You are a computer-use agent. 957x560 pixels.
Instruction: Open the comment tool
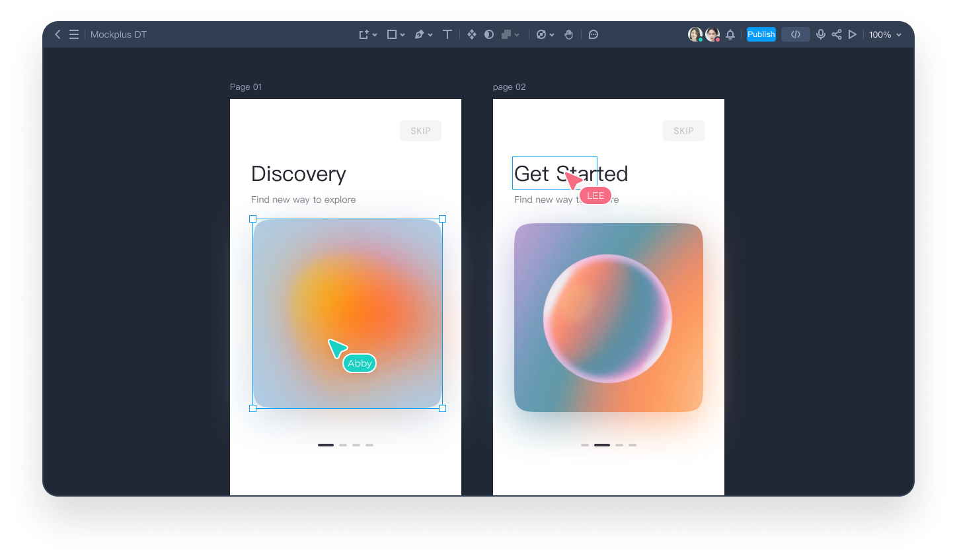coord(593,34)
